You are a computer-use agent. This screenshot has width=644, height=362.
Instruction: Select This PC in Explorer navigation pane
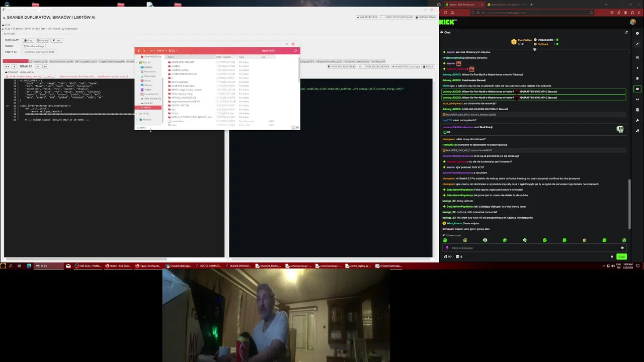coord(146,62)
